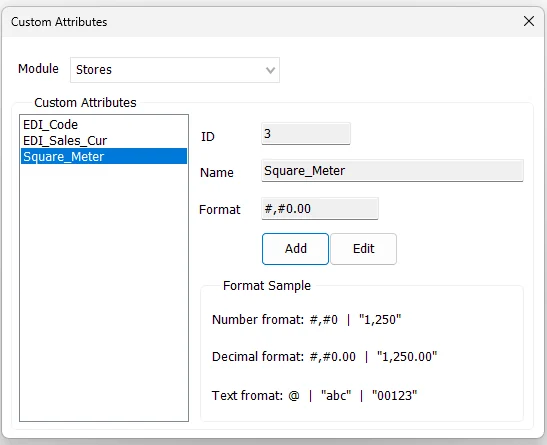
Task: Close the Custom Attributes dialog
Action: pos(529,21)
